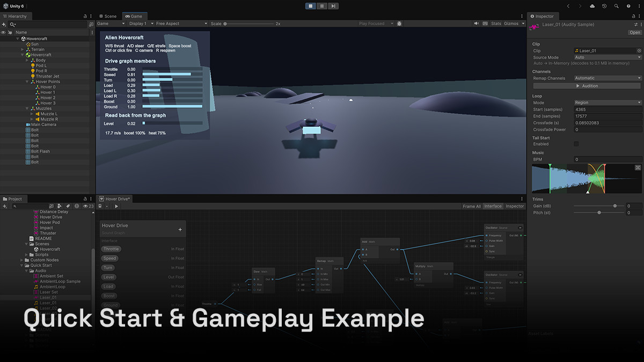Click the Hierarchy search-by-type icon

[91, 24]
